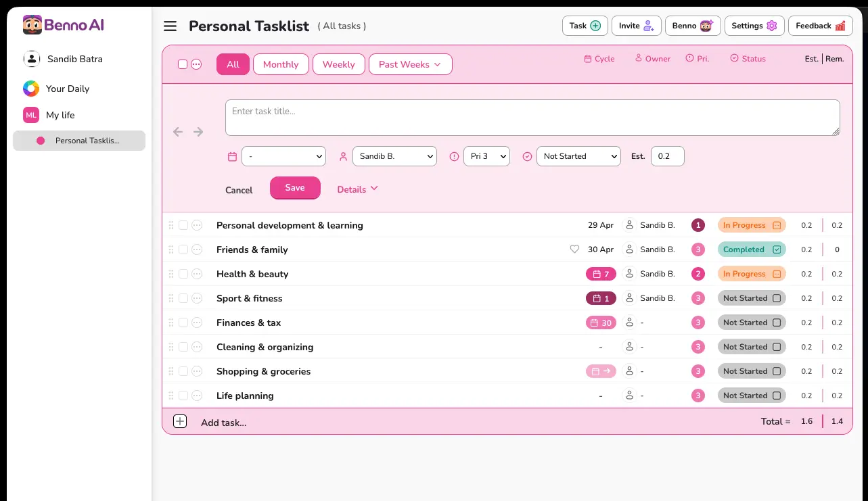Viewport: 868px width, 501px height.
Task: Open the Feedback button in the top bar
Action: (820, 26)
